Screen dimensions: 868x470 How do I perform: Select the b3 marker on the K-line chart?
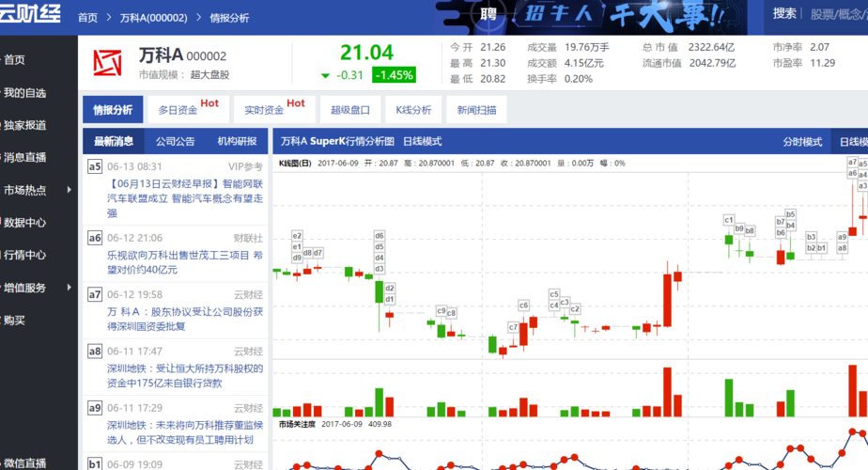(811, 237)
